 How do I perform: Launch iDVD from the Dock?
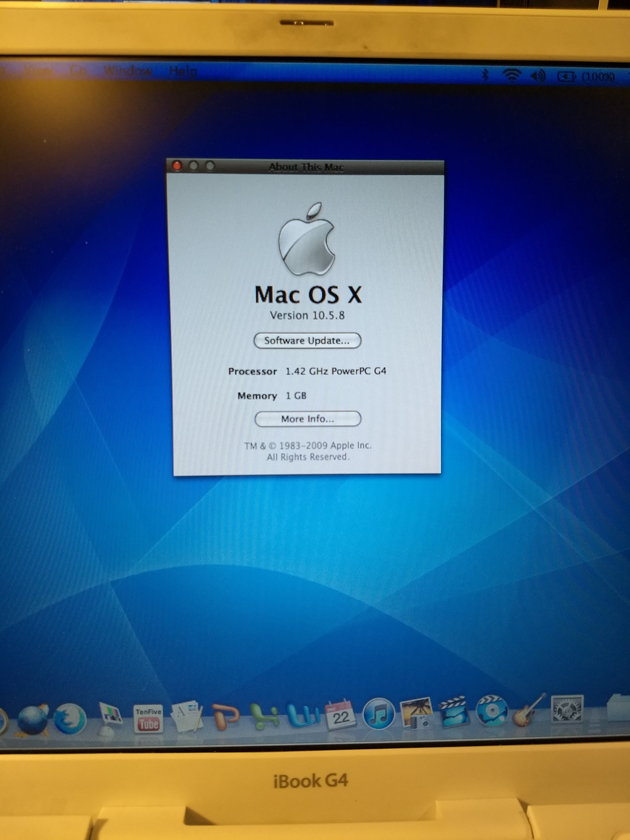[492, 711]
